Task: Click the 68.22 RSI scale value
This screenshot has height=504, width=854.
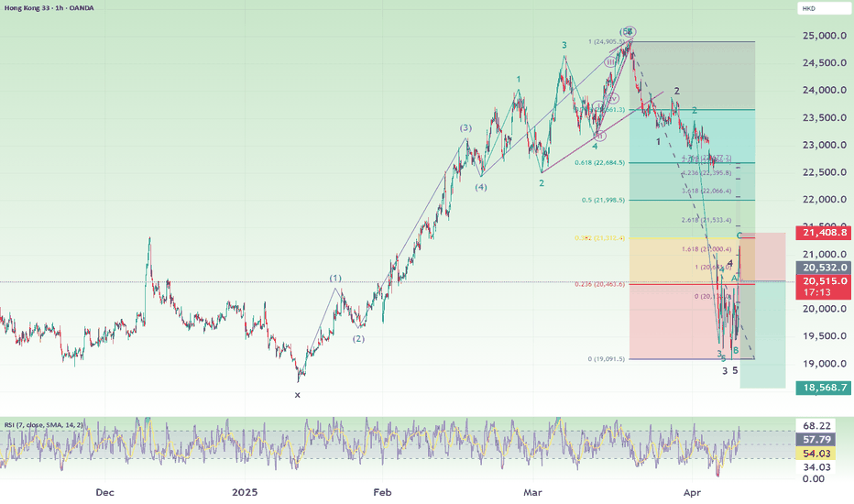Action: coord(816,425)
